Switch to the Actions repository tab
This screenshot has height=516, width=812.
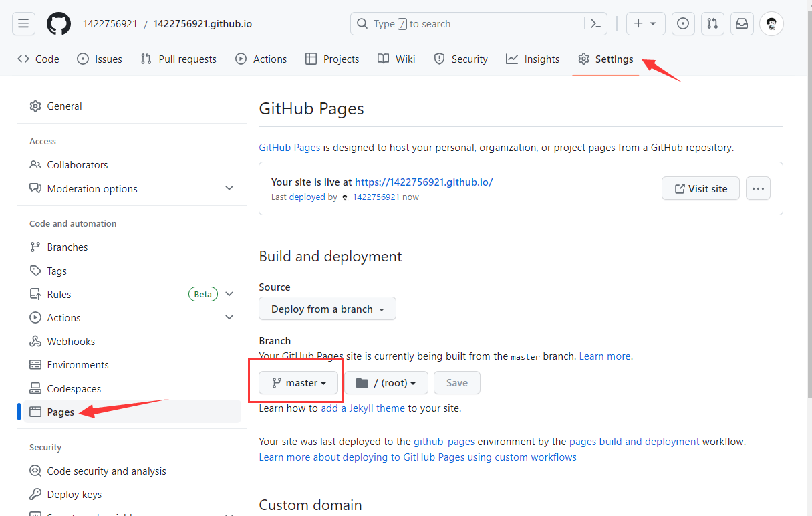coord(261,59)
